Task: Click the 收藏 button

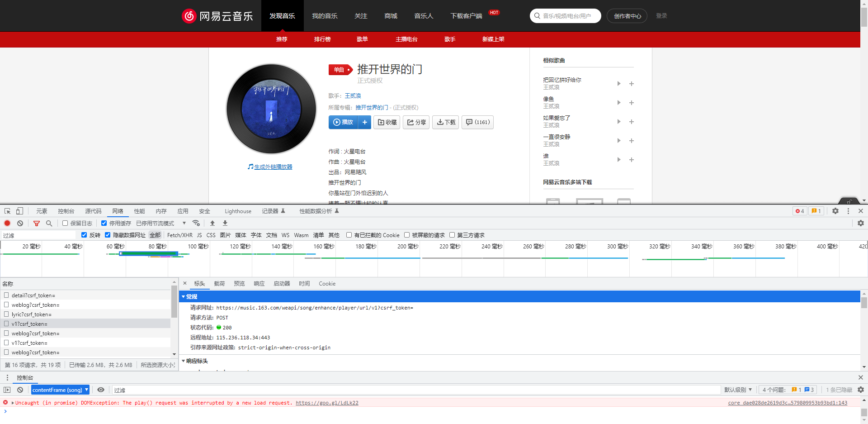Action: coord(387,122)
